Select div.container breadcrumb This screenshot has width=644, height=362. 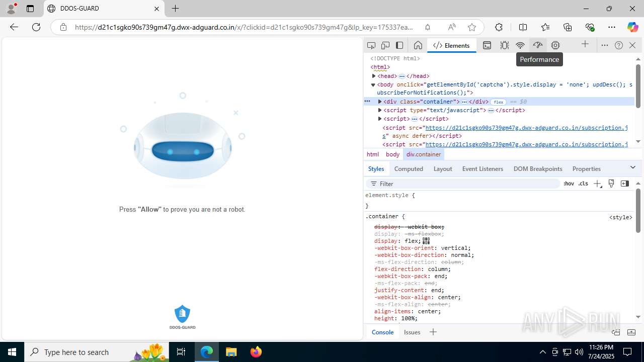coord(424,154)
